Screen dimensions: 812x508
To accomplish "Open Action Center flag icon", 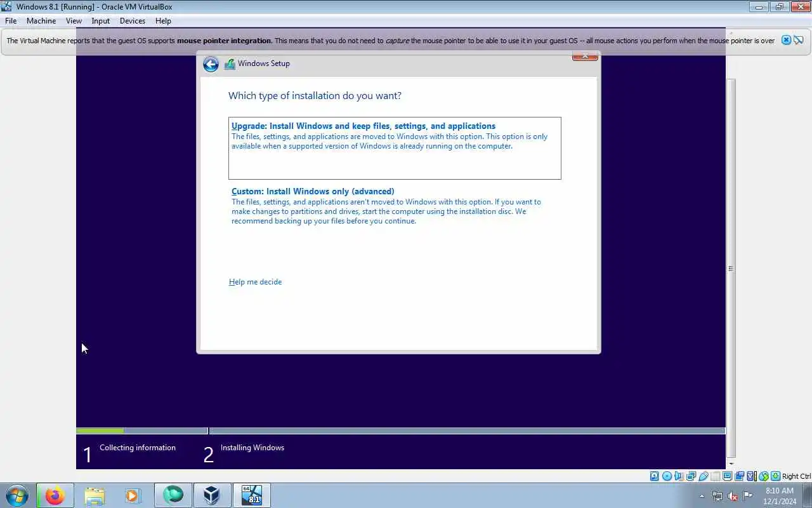I will click(x=748, y=496).
